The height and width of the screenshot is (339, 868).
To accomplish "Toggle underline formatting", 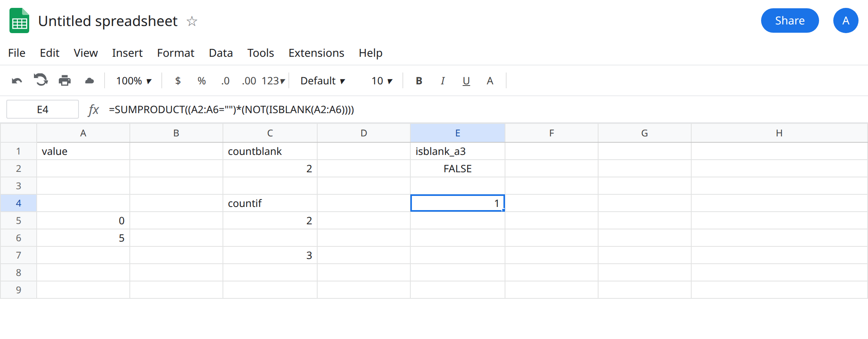I will 466,81.
